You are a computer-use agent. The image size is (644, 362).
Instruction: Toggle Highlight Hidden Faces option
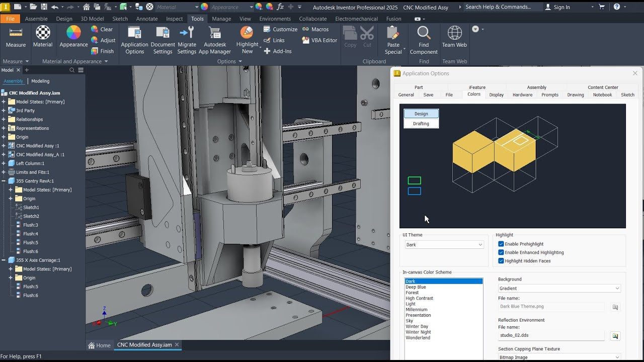(x=500, y=260)
